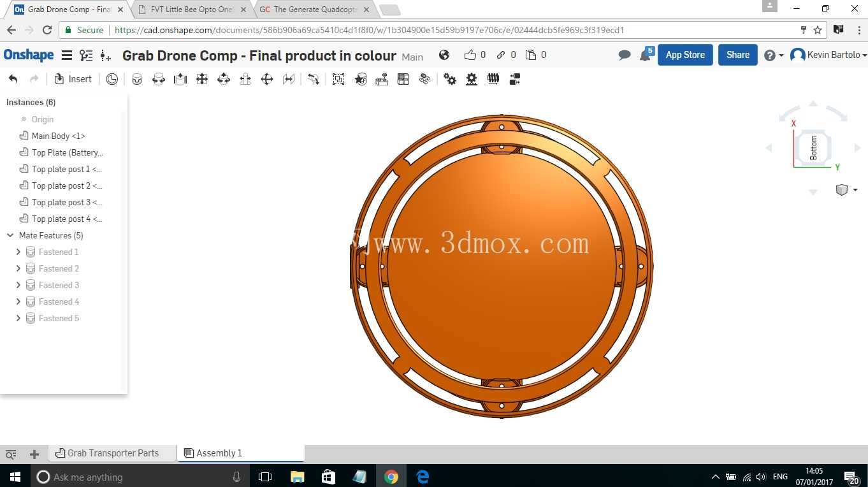Click view cube right rotation arrow
Viewport: 868px width, 487px height.
pyautogui.click(x=857, y=148)
